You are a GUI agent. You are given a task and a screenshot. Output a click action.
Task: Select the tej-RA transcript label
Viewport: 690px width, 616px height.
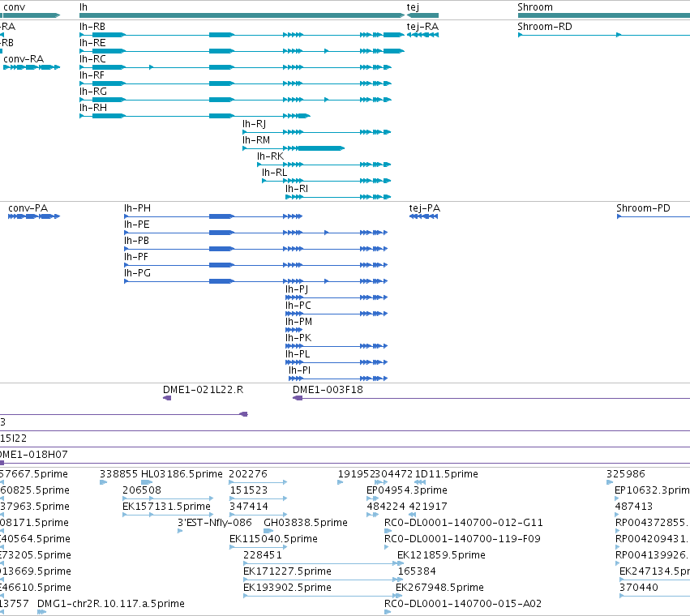(x=422, y=27)
